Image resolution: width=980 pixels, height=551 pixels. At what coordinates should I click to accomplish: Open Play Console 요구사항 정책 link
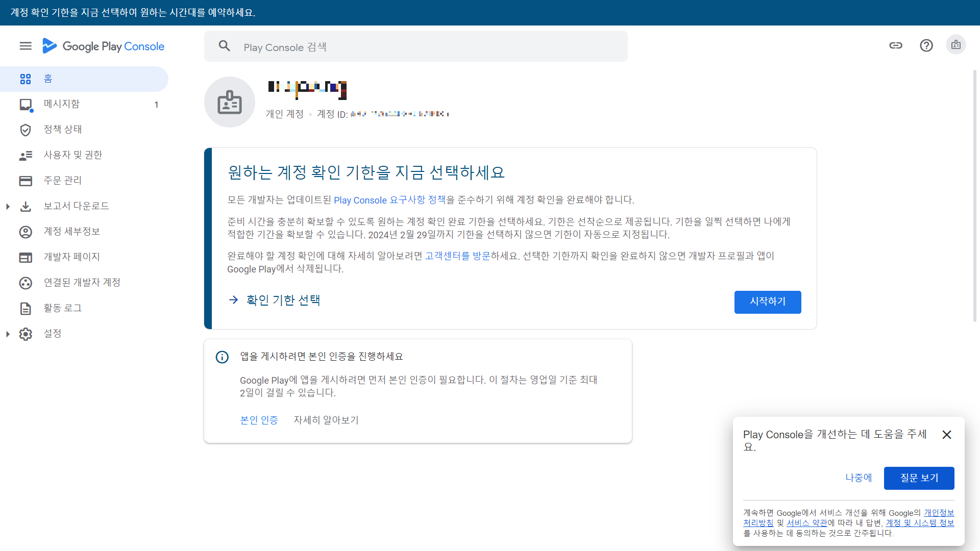pos(390,200)
